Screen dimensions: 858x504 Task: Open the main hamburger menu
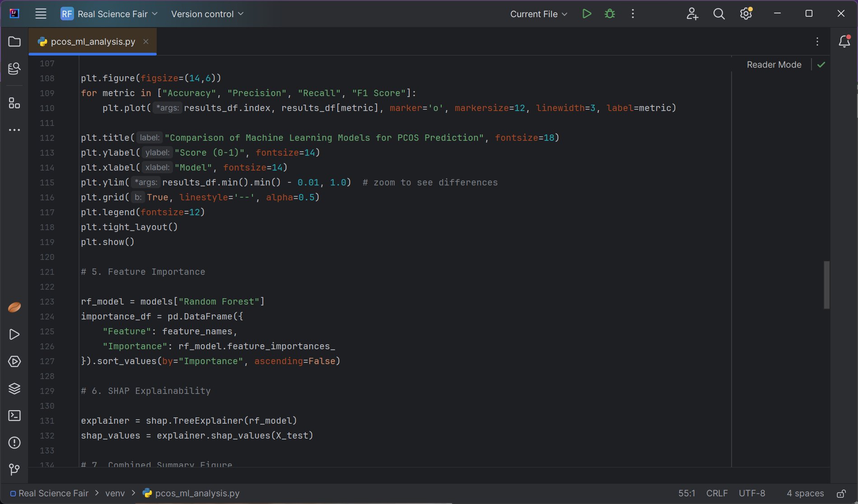[41, 14]
